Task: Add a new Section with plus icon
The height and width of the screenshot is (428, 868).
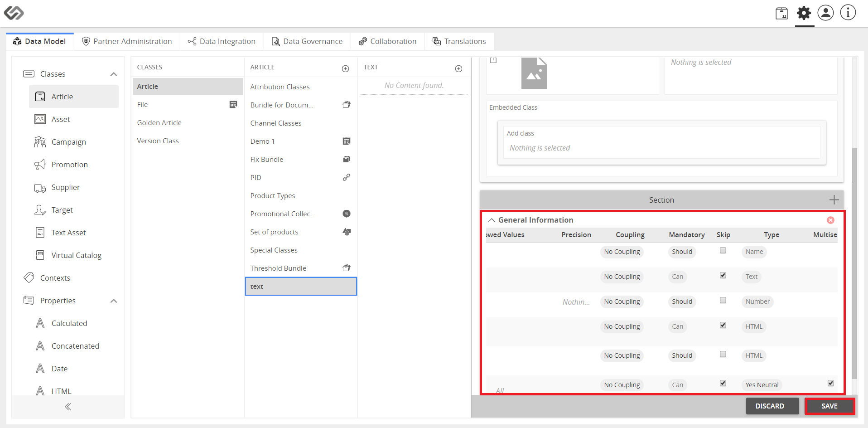Action: (x=834, y=200)
